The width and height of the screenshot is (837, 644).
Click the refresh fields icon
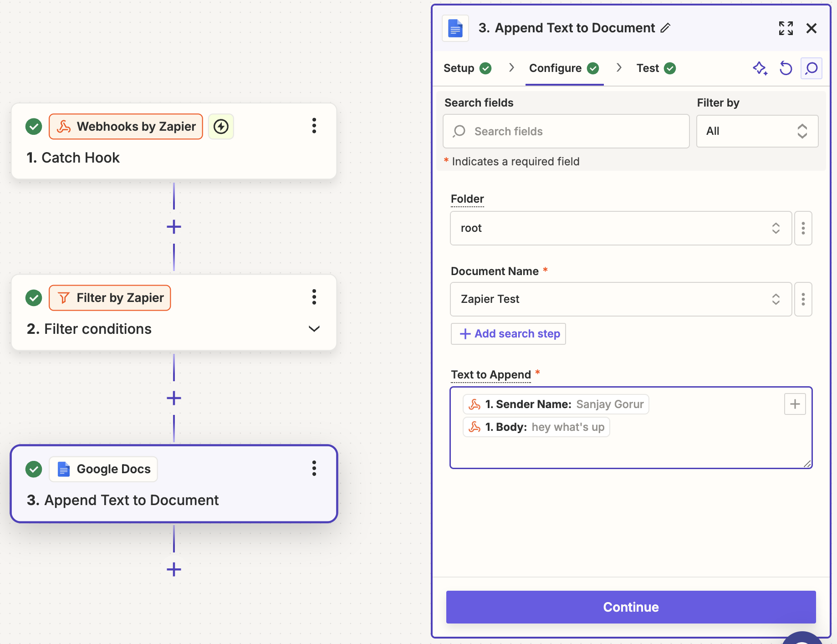click(x=786, y=68)
